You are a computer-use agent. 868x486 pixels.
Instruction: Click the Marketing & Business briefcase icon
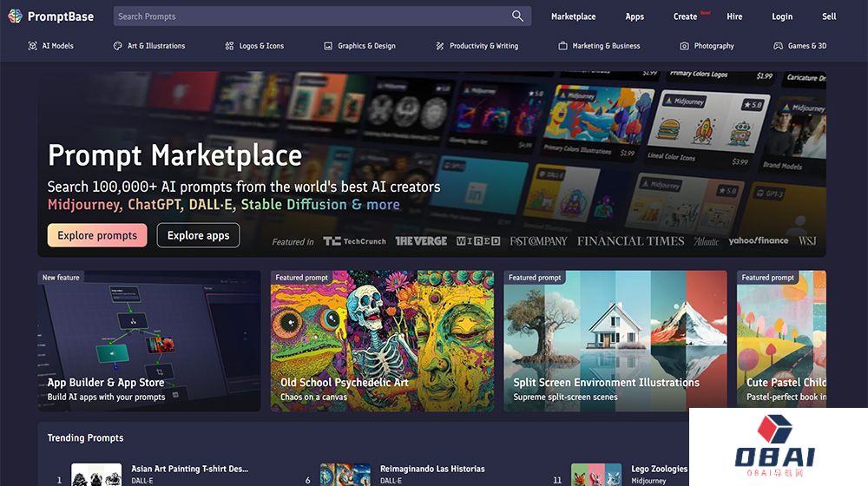click(x=562, y=46)
